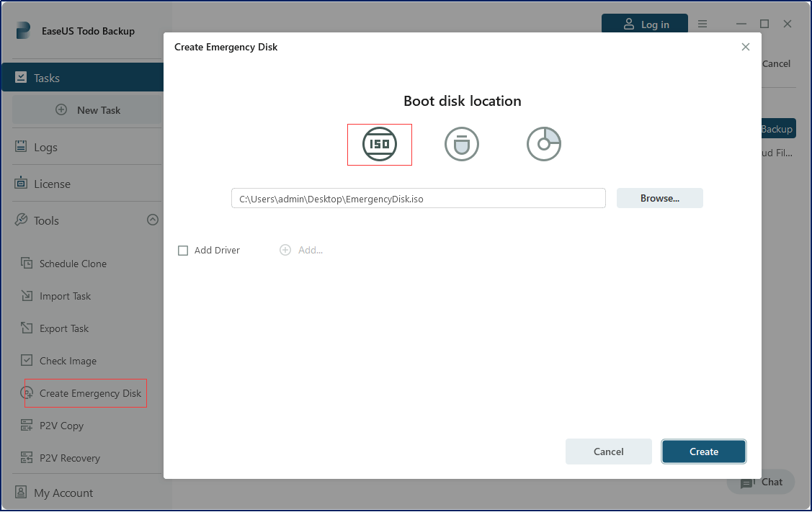The width and height of the screenshot is (812, 512).
Task: Click the EmergencyDisk.iso path field
Action: (x=419, y=198)
